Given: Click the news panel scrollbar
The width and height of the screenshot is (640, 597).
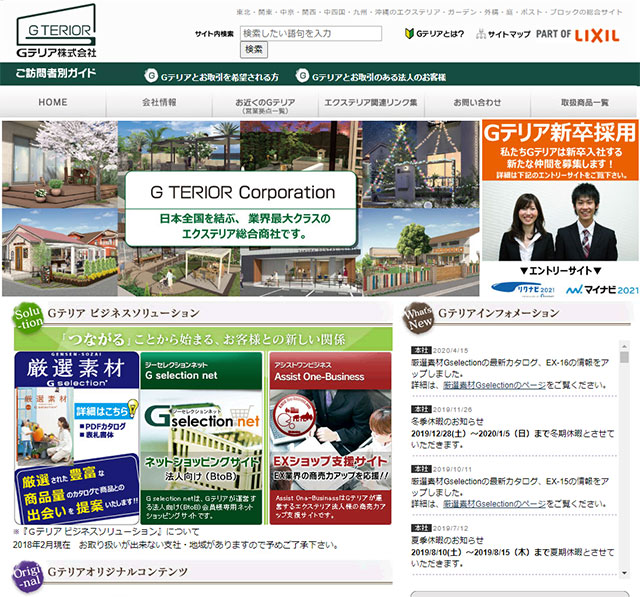Looking at the screenshot, I should tap(625, 450).
